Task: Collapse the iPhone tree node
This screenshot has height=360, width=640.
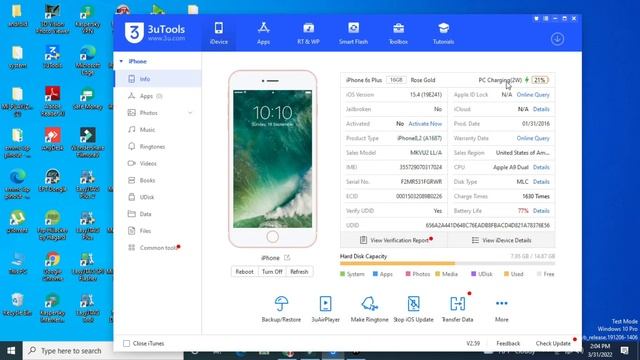Action: pyautogui.click(x=121, y=61)
